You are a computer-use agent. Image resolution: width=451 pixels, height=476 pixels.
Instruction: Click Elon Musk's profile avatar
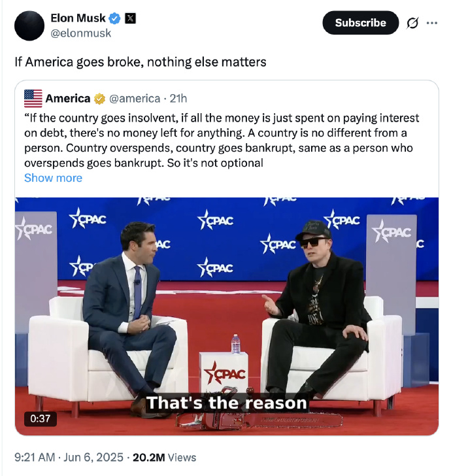[30, 25]
